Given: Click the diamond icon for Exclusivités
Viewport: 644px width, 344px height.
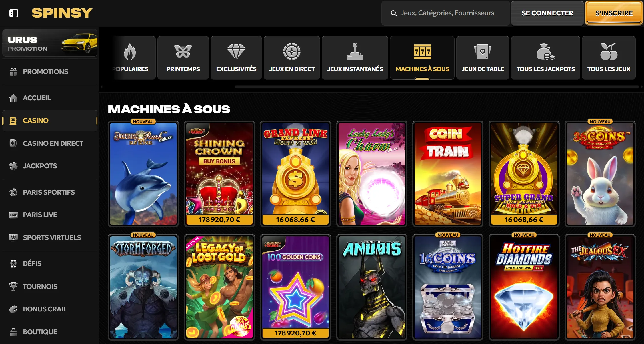Looking at the screenshot, I should 236,52.
